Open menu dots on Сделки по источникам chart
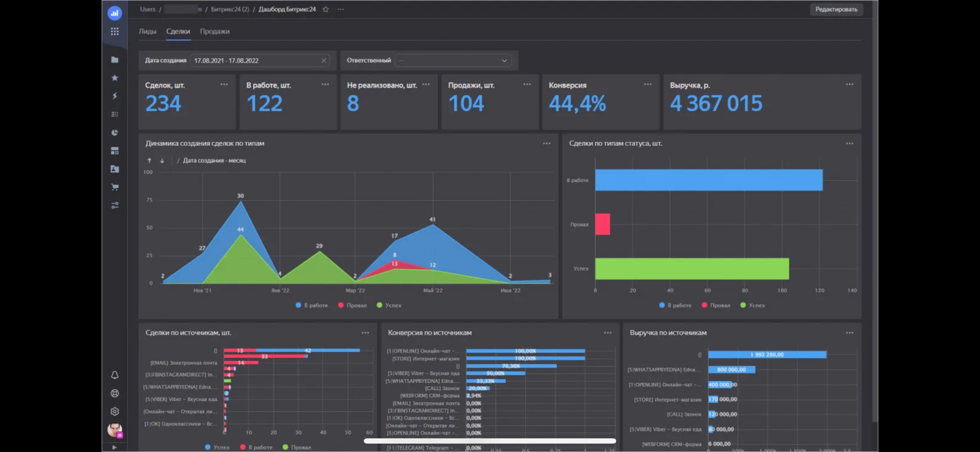Image resolution: width=980 pixels, height=452 pixels. point(365,333)
